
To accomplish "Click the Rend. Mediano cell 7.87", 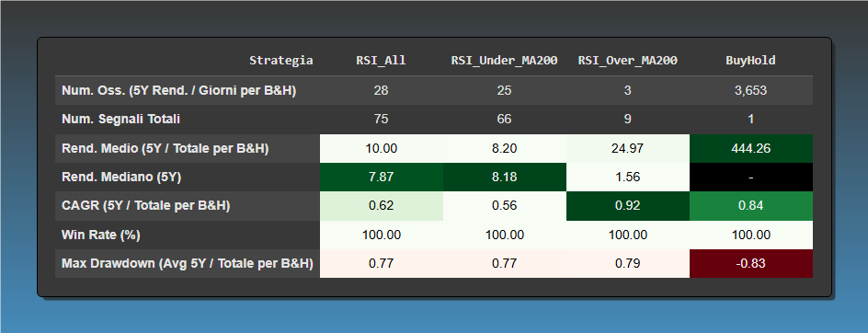I will point(382,178).
